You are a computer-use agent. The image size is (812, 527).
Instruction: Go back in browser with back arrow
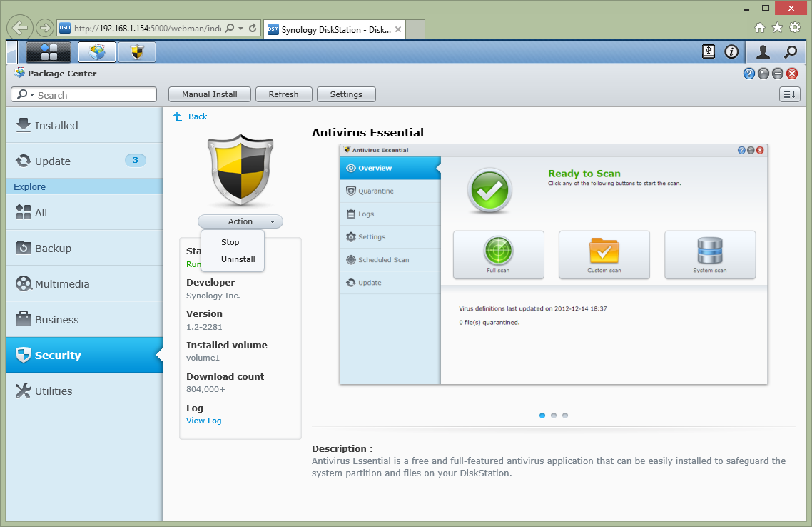click(20, 27)
